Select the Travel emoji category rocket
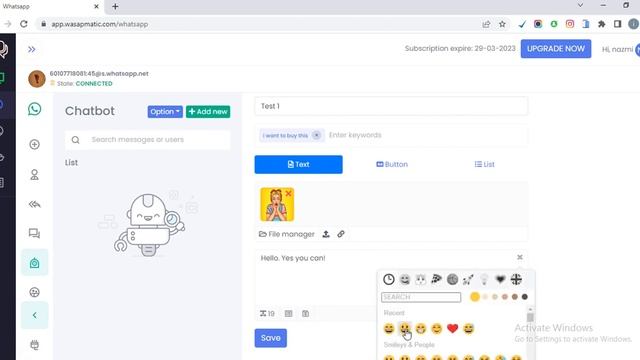Image resolution: width=640 pixels, height=360 pixels. tap(468, 280)
